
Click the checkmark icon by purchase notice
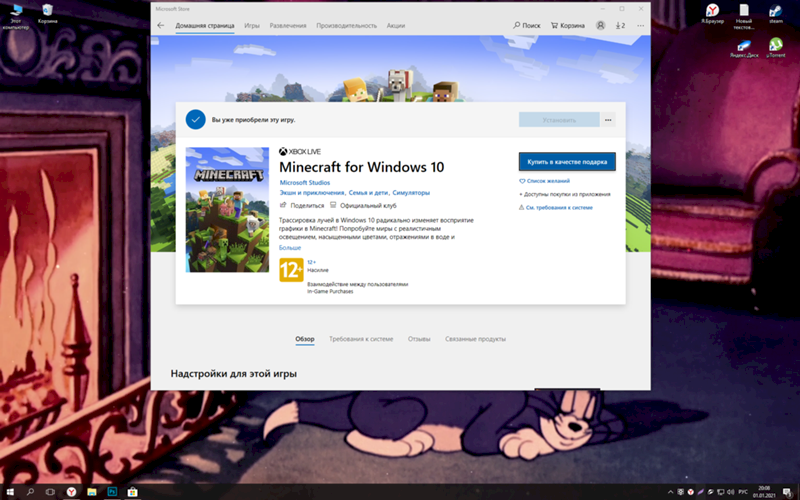[195, 120]
